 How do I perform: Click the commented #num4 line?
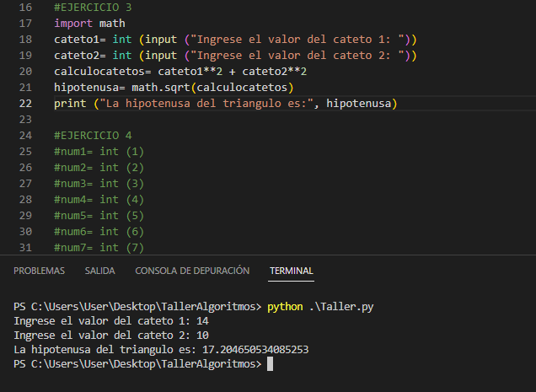(x=99, y=200)
